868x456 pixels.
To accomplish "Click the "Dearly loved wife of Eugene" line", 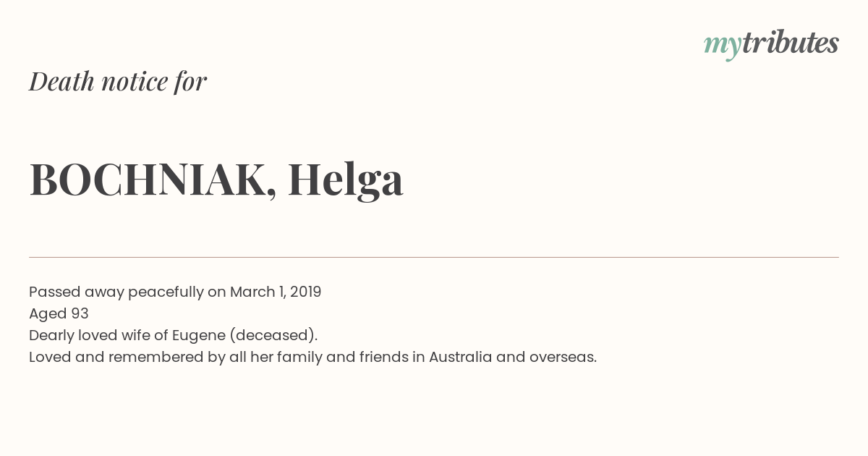I will (174, 336).
